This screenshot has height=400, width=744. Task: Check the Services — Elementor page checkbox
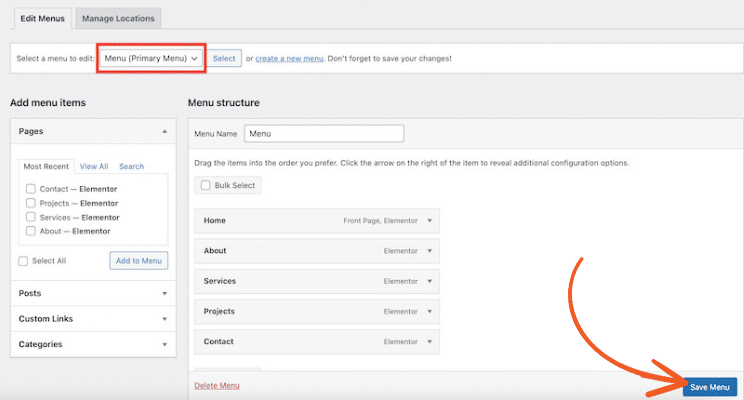click(x=31, y=217)
